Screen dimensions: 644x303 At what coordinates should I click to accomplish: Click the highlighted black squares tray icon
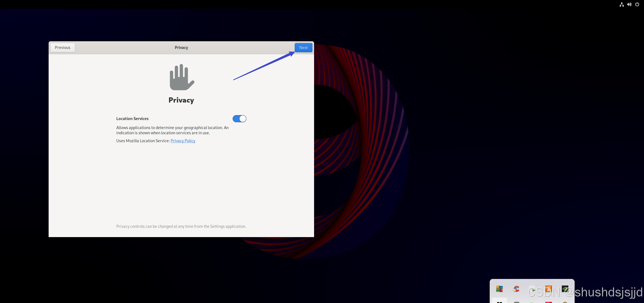tap(499, 301)
